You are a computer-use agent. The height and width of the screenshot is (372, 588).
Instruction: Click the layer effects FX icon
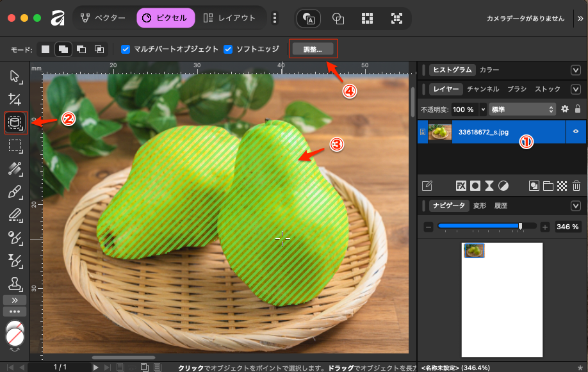(x=461, y=186)
